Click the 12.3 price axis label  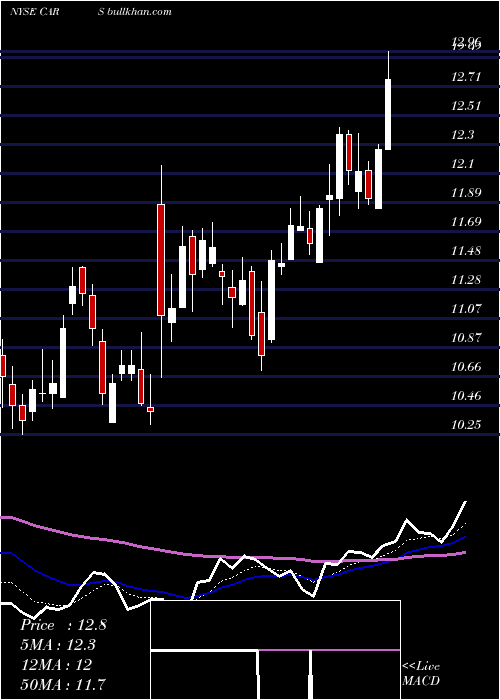(x=462, y=135)
